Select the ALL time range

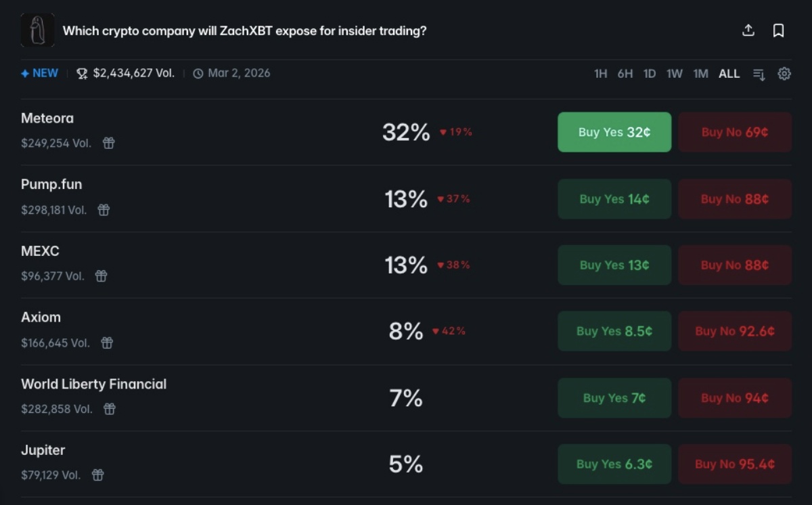(x=729, y=74)
